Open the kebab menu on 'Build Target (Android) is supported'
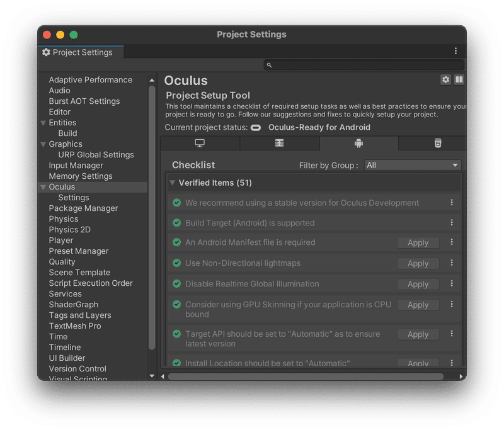This screenshot has height=430, width=504. pyautogui.click(x=452, y=222)
